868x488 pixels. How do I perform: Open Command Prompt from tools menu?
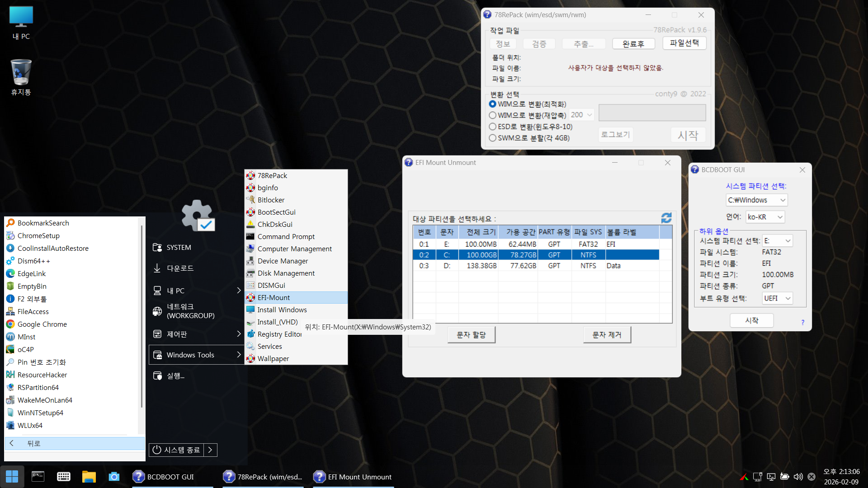pos(286,236)
